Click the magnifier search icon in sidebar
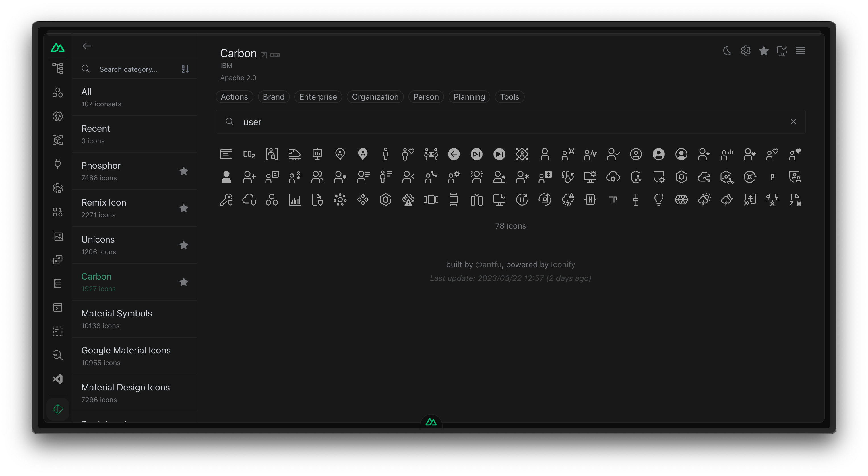868x476 pixels. (x=58, y=355)
